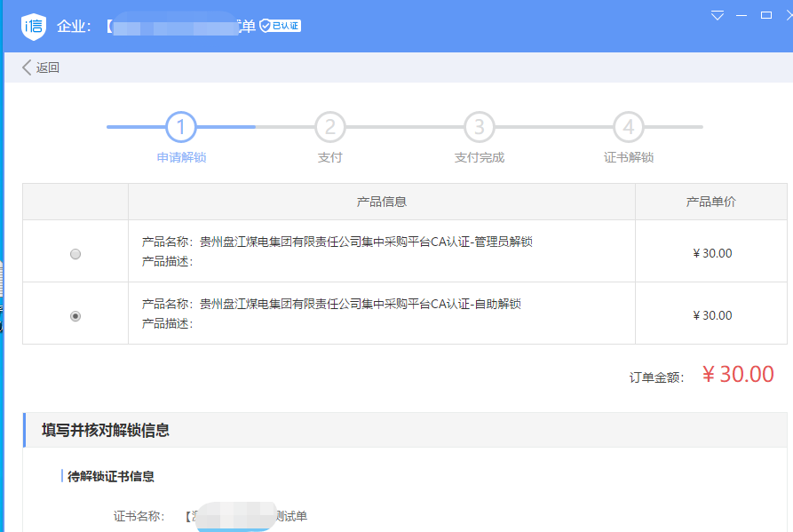Click the 产品信息 column header
The width and height of the screenshot is (793, 532).
[381, 202]
